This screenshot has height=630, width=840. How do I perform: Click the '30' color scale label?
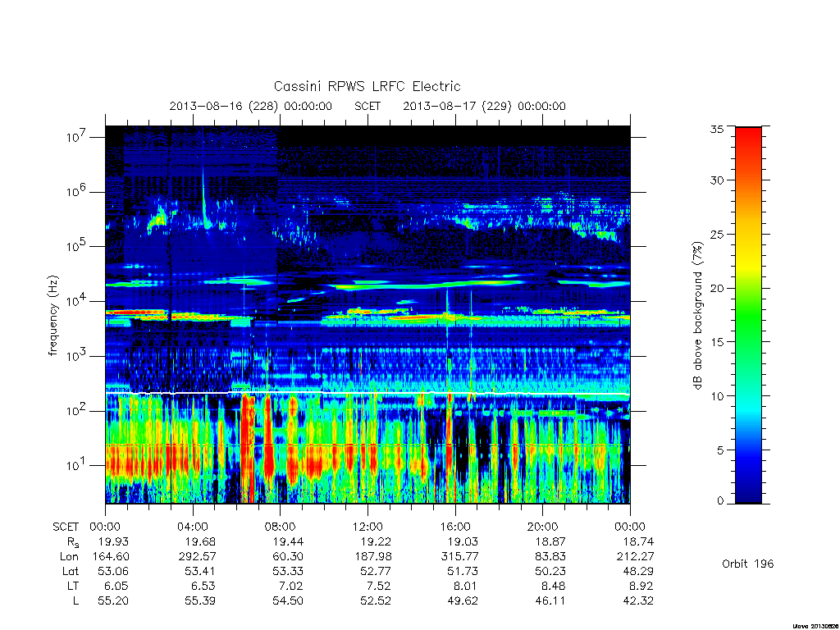[x=717, y=180]
